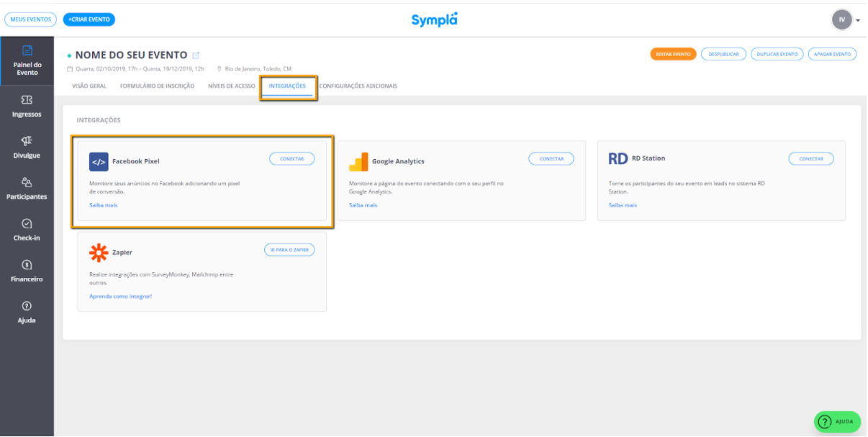This screenshot has height=437, width=868.
Task: Open the Ingressos ticket section
Action: 27,106
